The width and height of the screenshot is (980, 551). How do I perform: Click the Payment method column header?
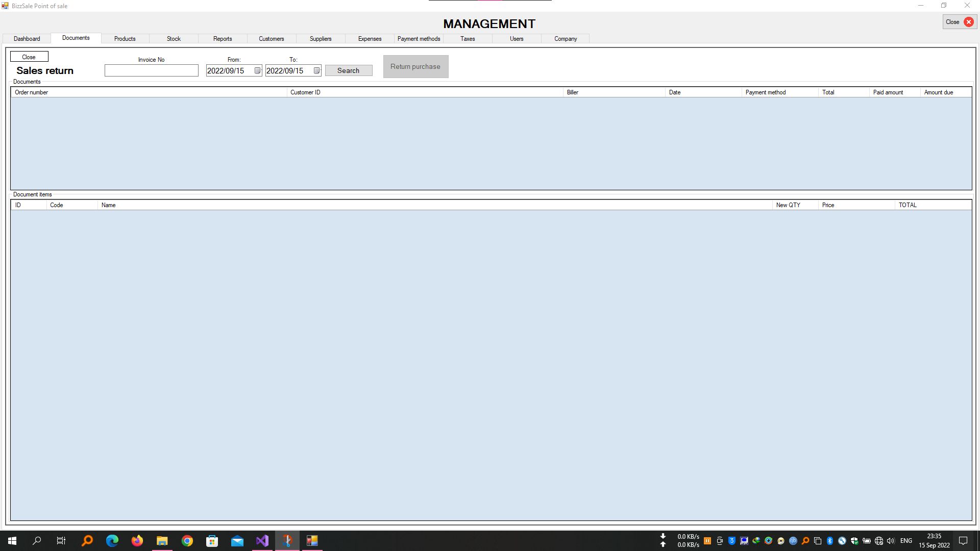point(765,92)
